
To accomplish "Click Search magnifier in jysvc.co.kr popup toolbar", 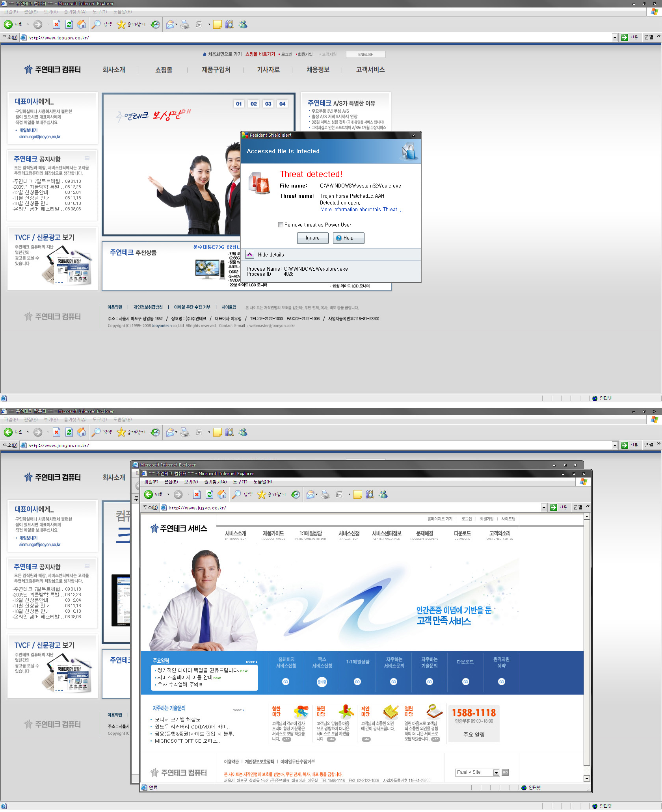I will (x=236, y=494).
